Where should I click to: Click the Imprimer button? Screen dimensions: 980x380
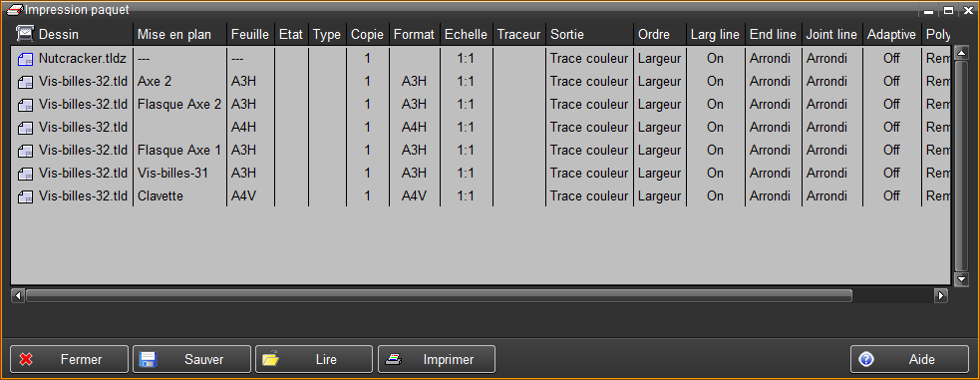(437, 359)
